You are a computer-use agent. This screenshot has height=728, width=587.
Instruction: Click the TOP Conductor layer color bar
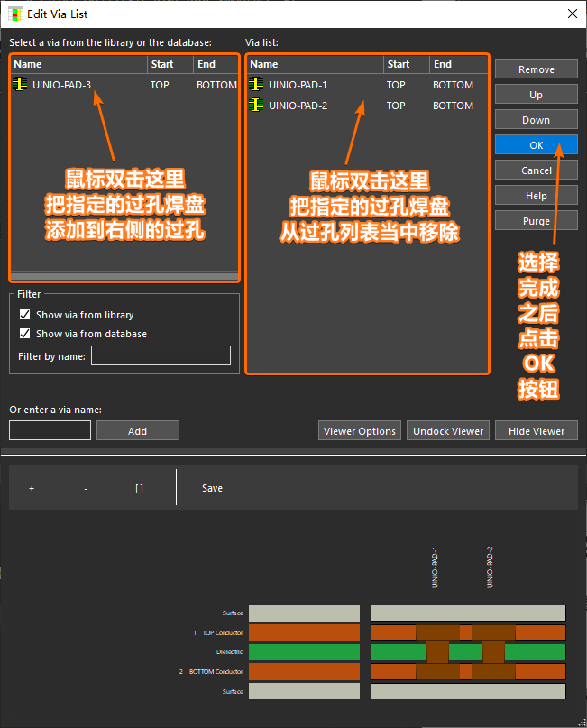coord(303,632)
